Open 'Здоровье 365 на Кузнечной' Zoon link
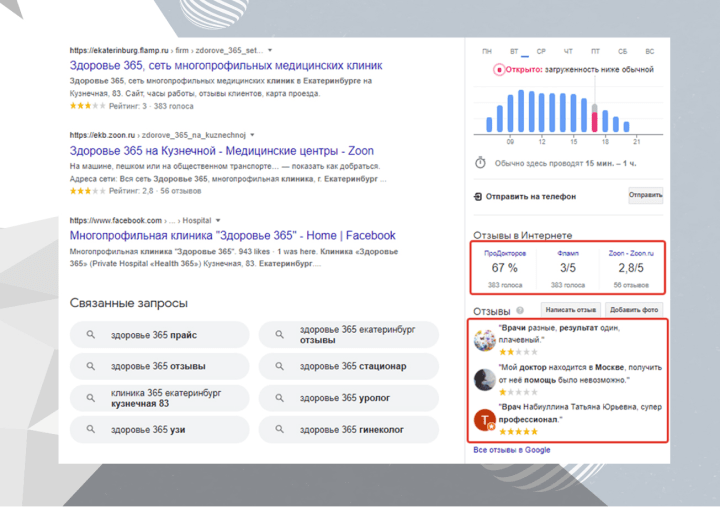The image size is (720, 507). [x=222, y=151]
